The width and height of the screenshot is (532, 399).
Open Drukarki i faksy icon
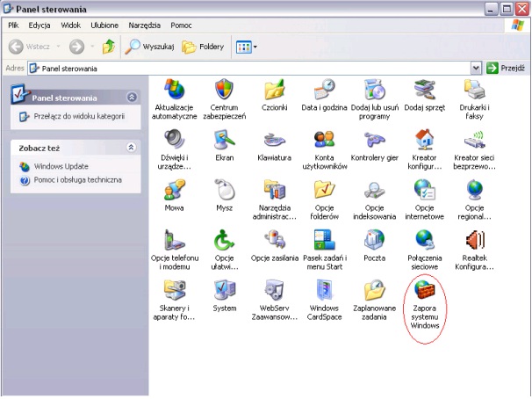click(474, 90)
